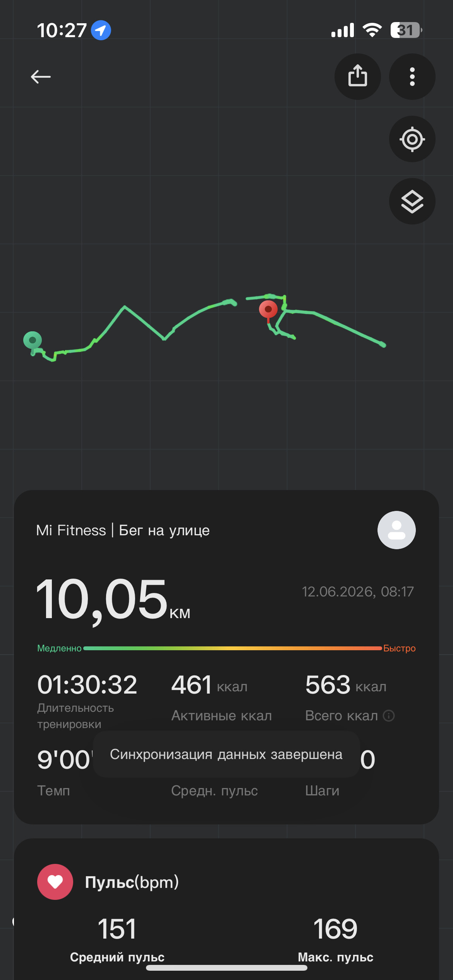Tap the back arrow icon
Screen dimensions: 453x980
[x=41, y=77]
